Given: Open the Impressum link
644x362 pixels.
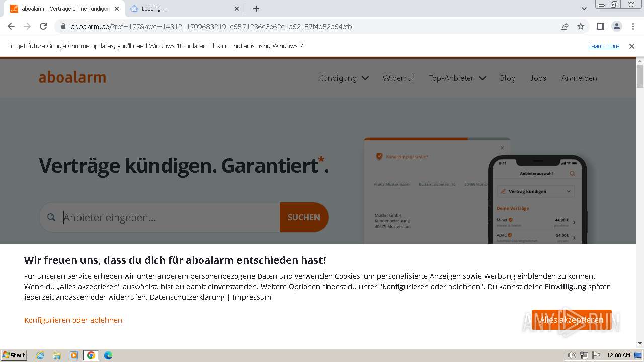Looking at the screenshot, I should click(252, 297).
